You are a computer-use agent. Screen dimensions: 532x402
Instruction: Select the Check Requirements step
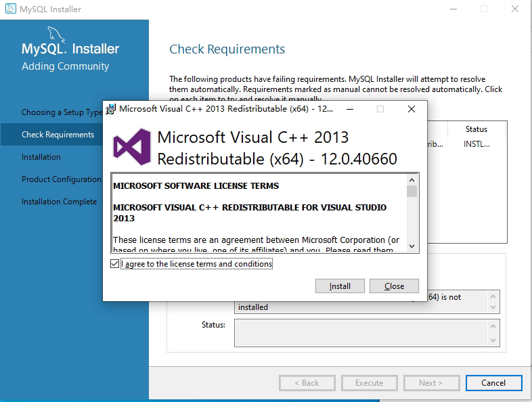point(58,135)
